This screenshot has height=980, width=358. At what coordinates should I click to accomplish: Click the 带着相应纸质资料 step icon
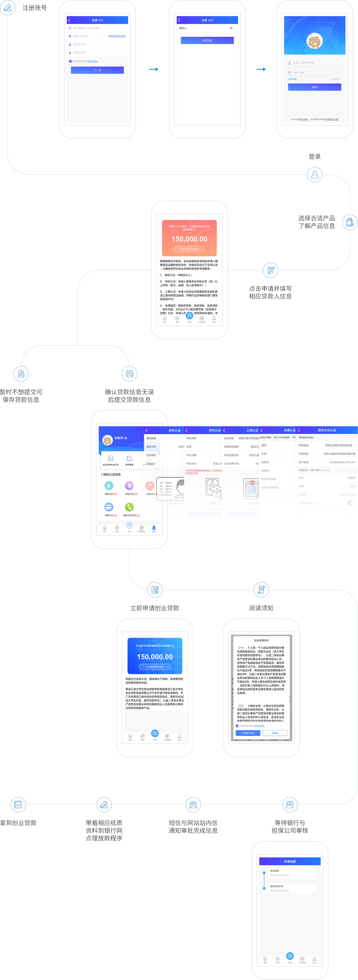click(104, 805)
